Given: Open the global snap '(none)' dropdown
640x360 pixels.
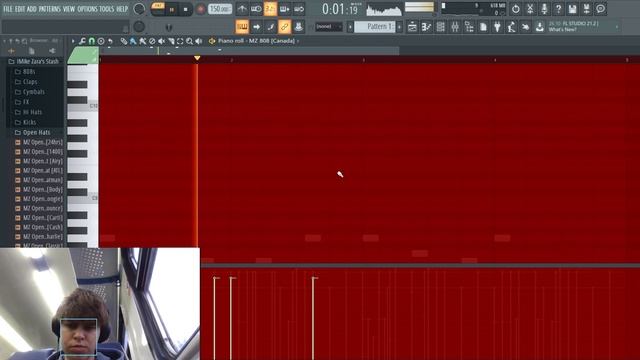Looking at the screenshot, I should pyautogui.click(x=329, y=27).
